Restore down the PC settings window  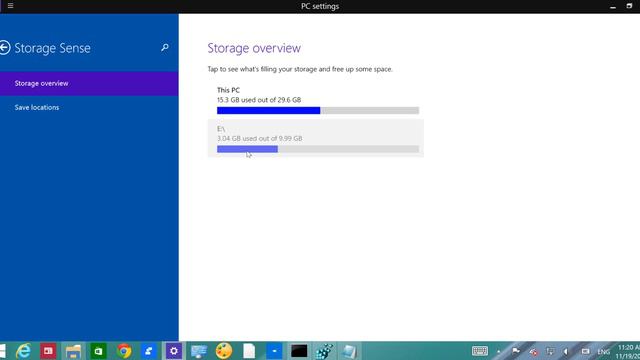click(629, 6)
